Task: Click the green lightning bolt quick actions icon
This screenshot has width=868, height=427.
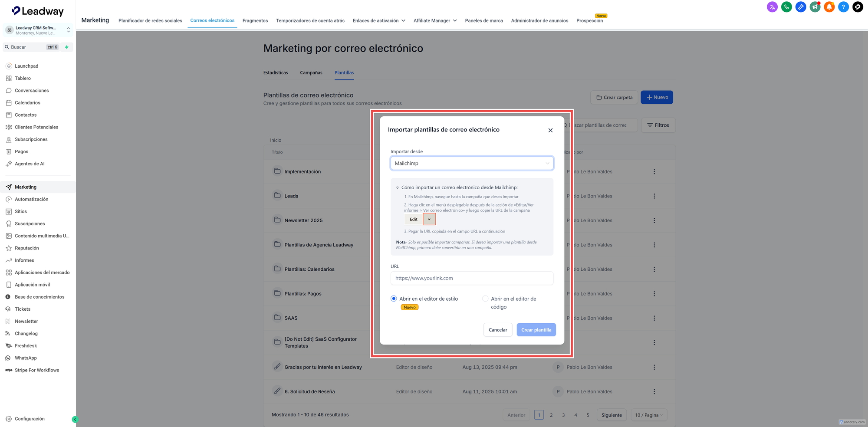Action: pos(66,47)
